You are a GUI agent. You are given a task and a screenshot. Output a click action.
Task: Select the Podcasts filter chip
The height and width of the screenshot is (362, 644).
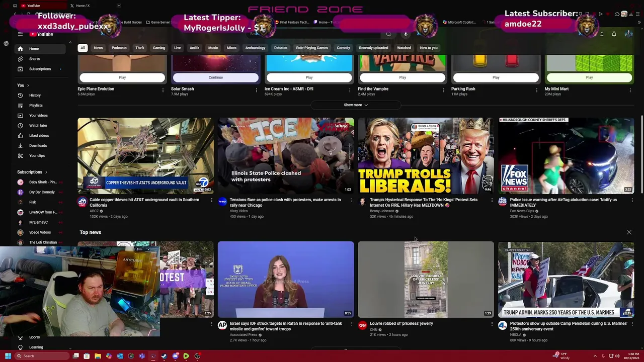[119, 48]
